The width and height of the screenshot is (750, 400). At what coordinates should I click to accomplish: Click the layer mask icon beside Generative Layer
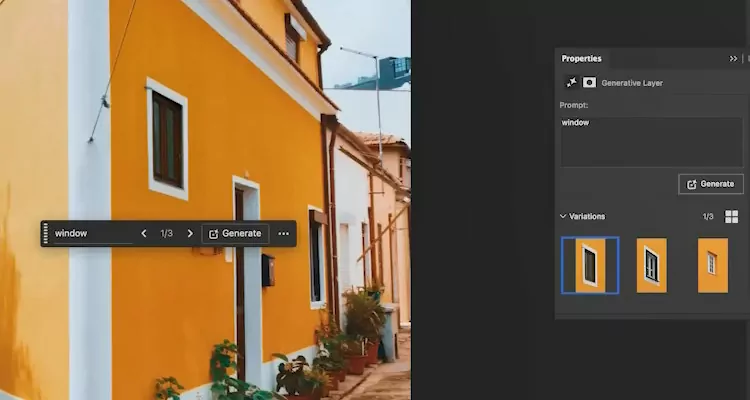point(589,83)
